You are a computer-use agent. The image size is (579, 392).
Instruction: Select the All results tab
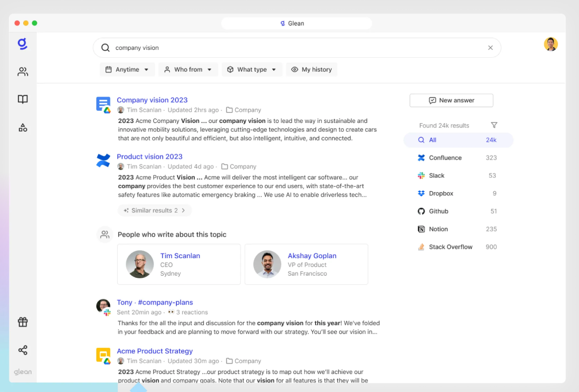coord(458,140)
